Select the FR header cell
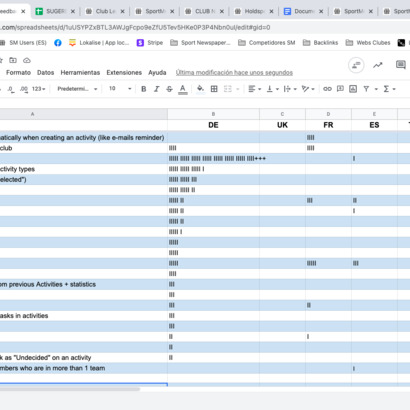Image resolution: width=410 pixels, height=410 pixels. coord(328,125)
